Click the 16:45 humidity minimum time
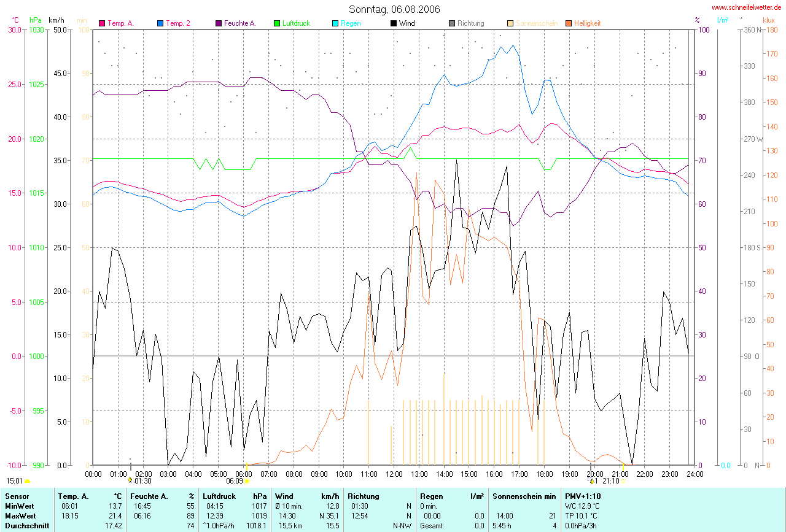This screenshot has width=786, height=532. click(143, 506)
